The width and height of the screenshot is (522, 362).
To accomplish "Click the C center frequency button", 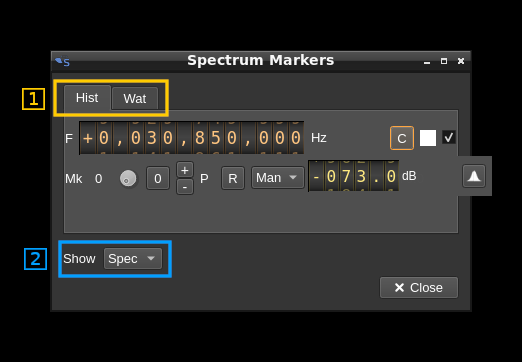I will (402, 138).
